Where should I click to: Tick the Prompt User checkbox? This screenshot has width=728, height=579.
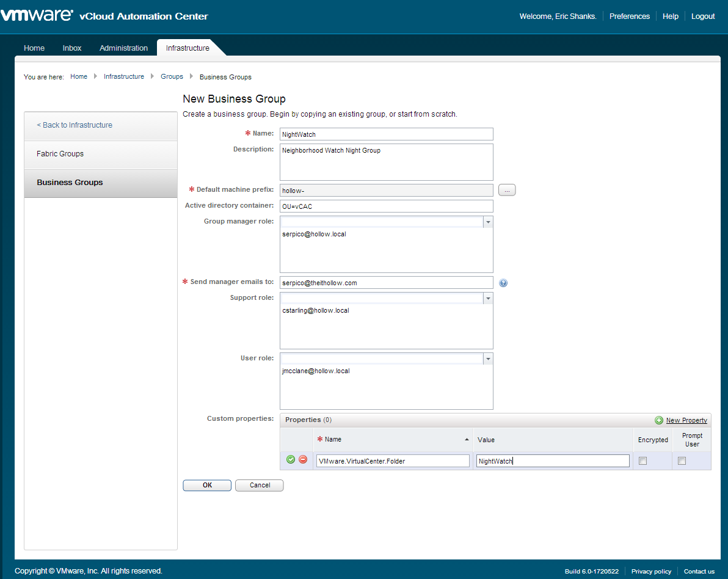point(682,461)
